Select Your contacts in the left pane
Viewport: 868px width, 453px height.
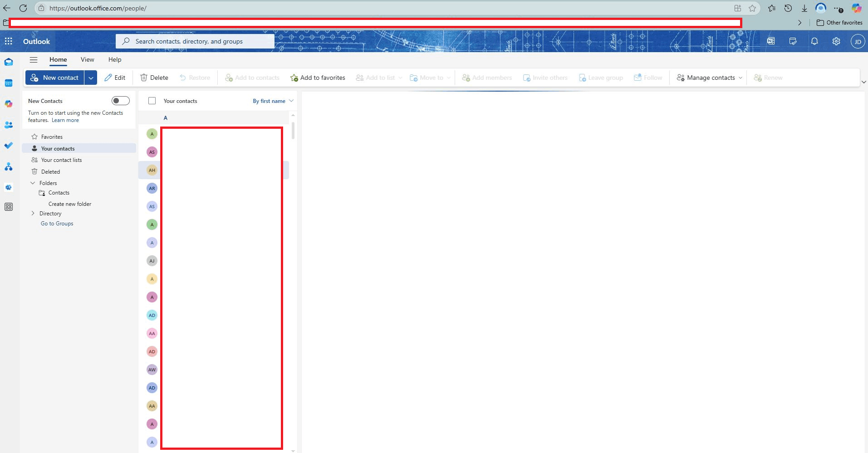pos(79,148)
